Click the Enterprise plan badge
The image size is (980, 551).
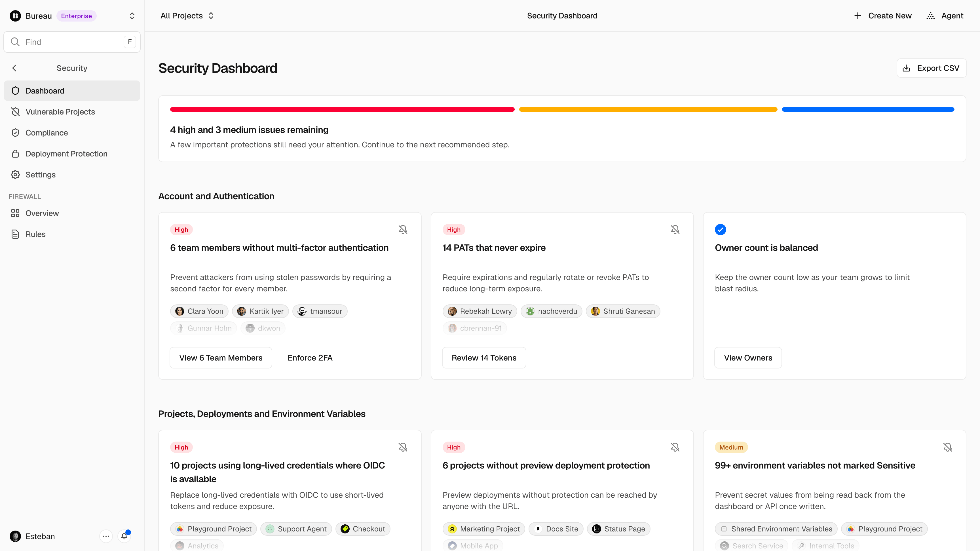pyautogui.click(x=76, y=16)
